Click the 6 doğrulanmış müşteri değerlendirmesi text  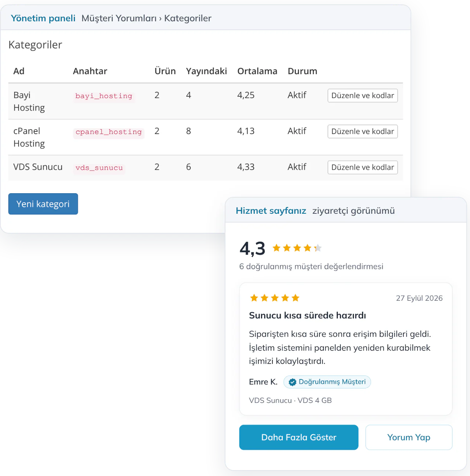coord(311,267)
